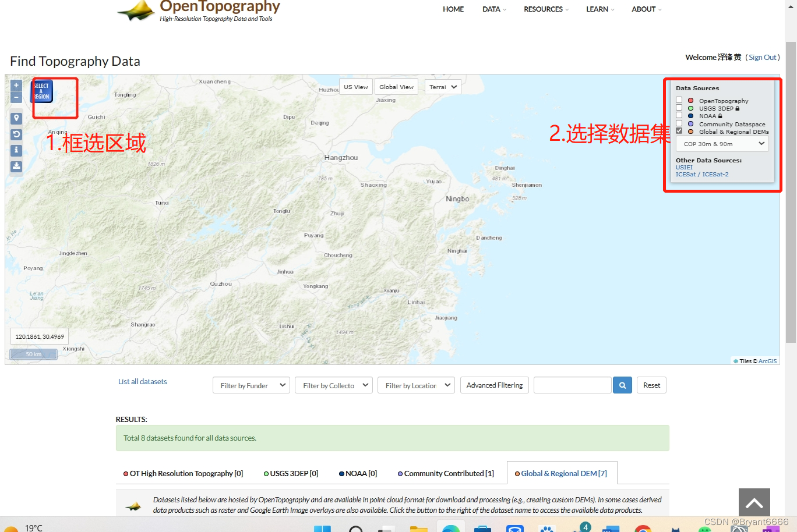
Task: Click Advanced Filtering button
Action: point(495,385)
